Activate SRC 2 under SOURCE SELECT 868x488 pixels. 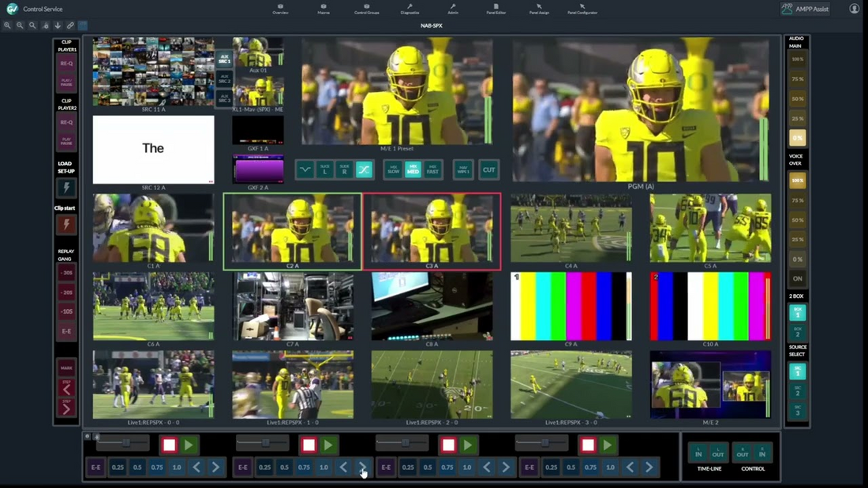798,390
